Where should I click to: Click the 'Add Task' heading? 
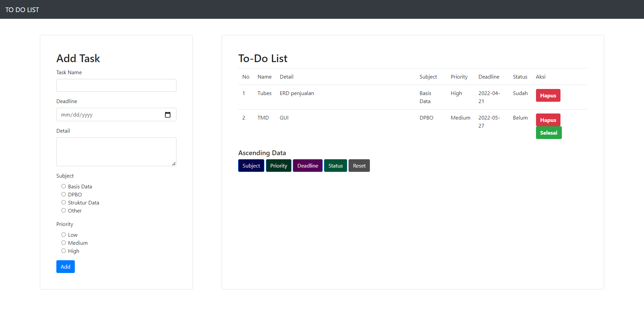click(x=78, y=58)
